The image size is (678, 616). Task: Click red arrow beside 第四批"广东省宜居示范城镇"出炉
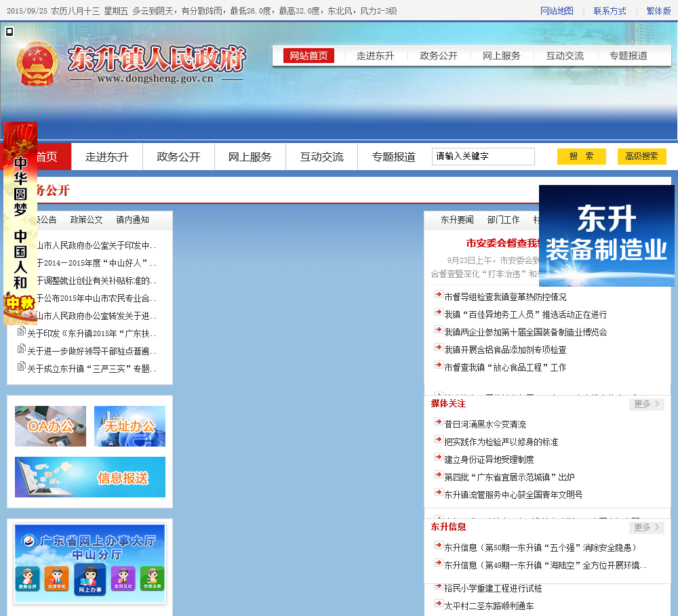click(439, 475)
